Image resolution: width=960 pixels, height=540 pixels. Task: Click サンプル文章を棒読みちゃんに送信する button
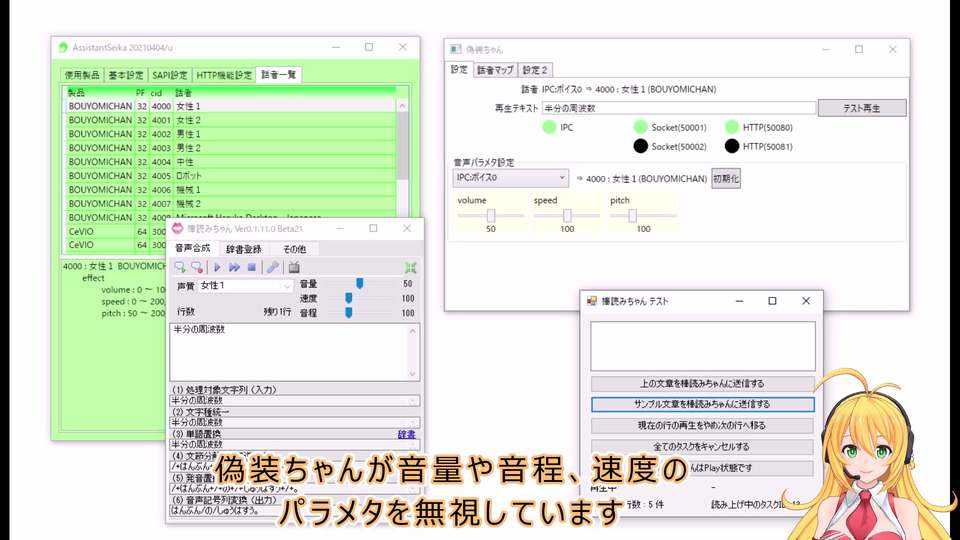click(702, 404)
